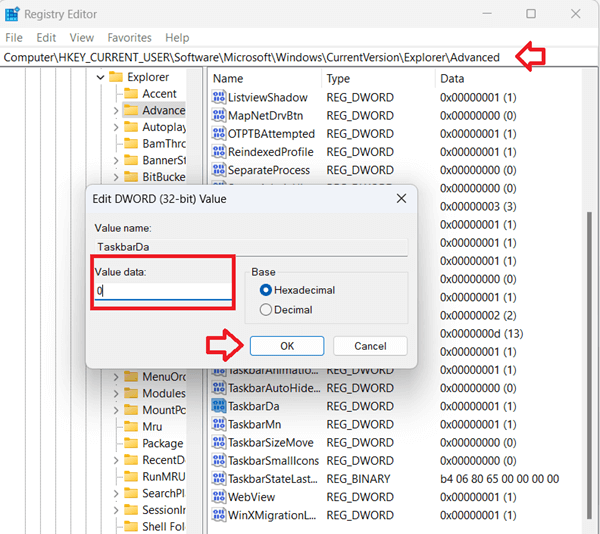Click the TaskbarSmallIcons DWORD value icon
600x534 pixels.
[218, 461]
